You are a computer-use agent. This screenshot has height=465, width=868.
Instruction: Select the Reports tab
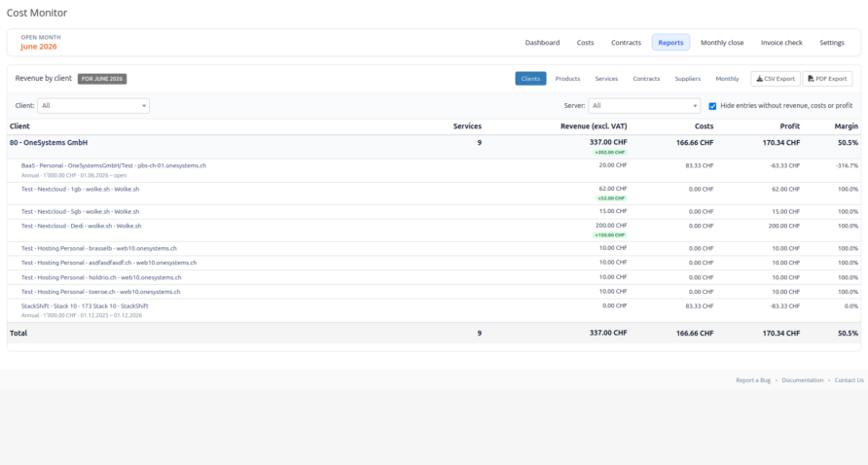pos(670,43)
